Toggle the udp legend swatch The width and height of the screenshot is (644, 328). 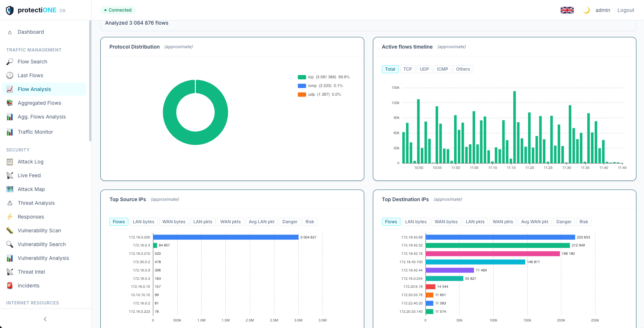point(302,95)
